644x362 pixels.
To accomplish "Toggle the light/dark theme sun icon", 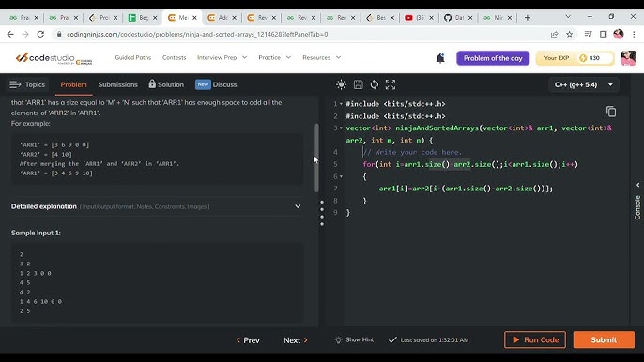I will pyautogui.click(x=341, y=84).
